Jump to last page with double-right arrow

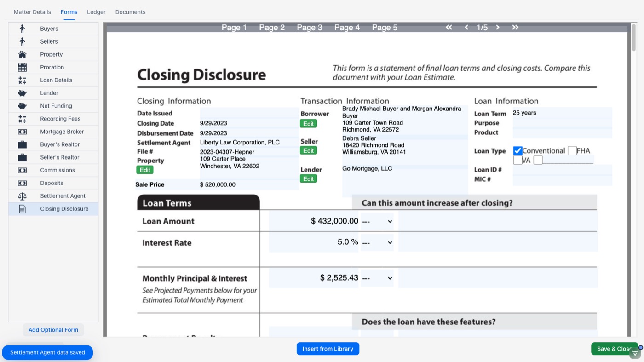[515, 27]
